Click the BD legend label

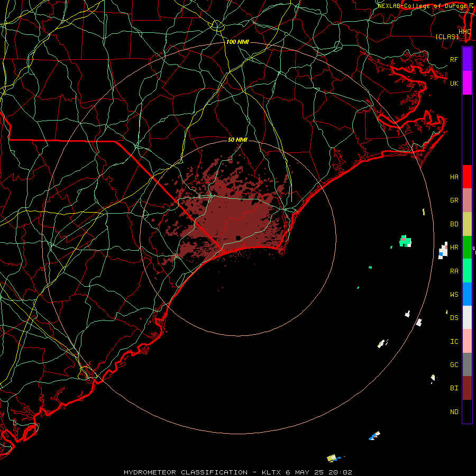point(454,224)
